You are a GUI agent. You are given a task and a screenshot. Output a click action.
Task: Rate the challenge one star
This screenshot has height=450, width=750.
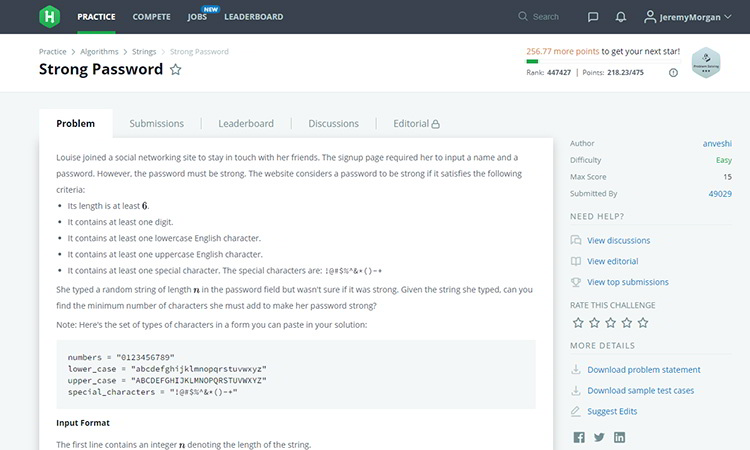[578, 323]
